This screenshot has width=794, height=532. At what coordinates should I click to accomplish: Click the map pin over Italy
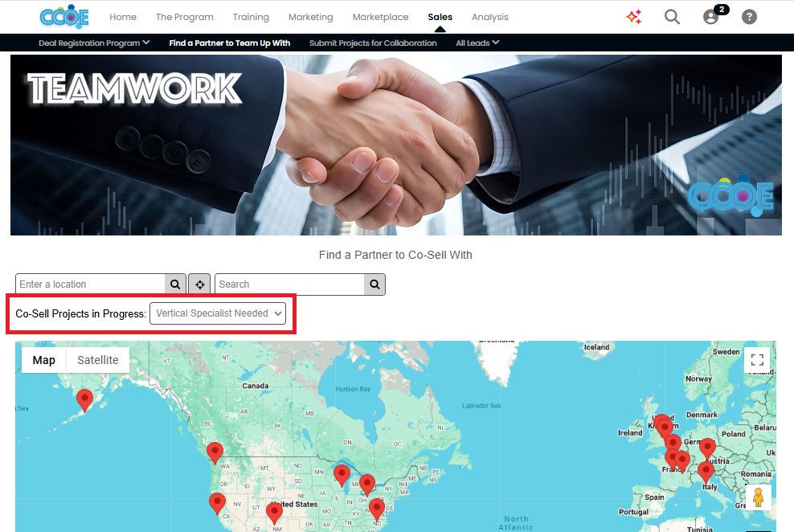coord(706,473)
